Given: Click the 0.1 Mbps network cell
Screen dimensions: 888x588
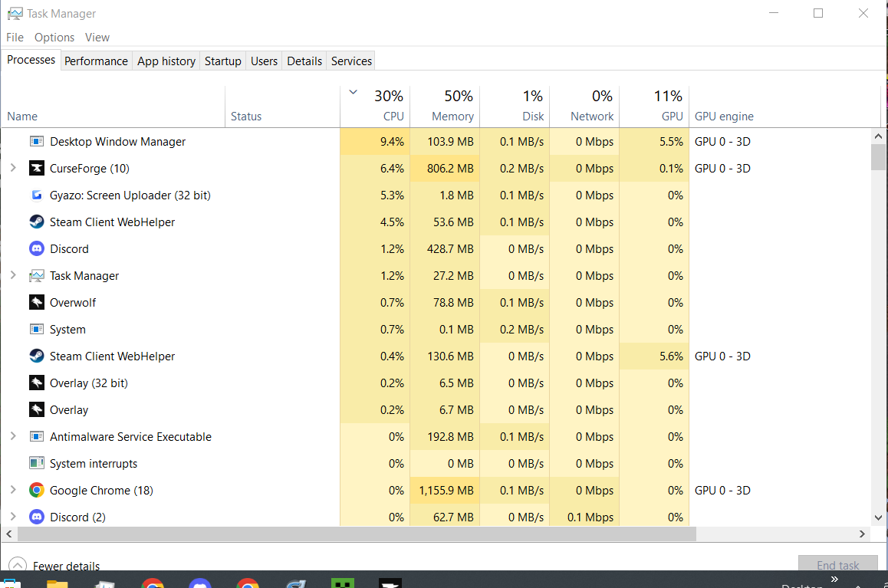Looking at the screenshot, I should click(x=584, y=517).
